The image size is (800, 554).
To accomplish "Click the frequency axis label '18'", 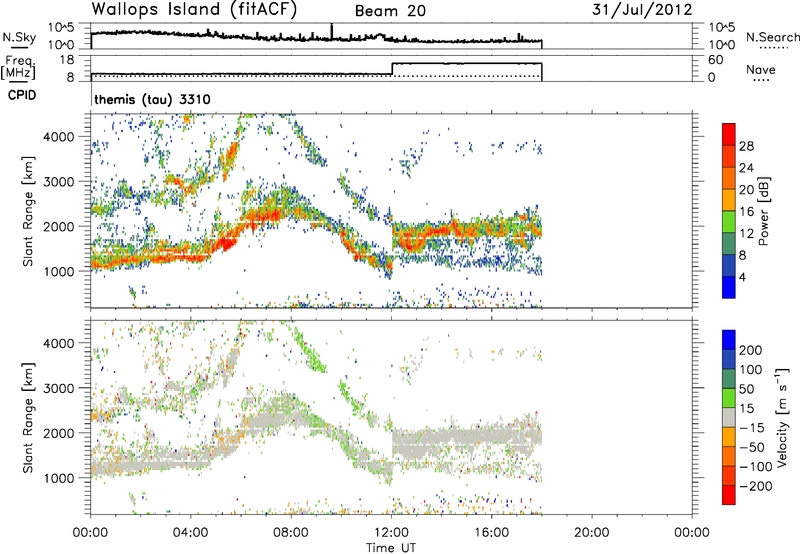I will (x=67, y=59).
